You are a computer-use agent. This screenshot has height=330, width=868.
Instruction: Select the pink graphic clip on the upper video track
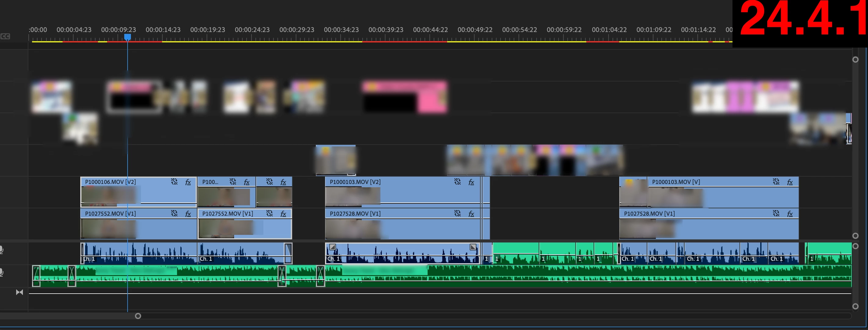click(404, 97)
